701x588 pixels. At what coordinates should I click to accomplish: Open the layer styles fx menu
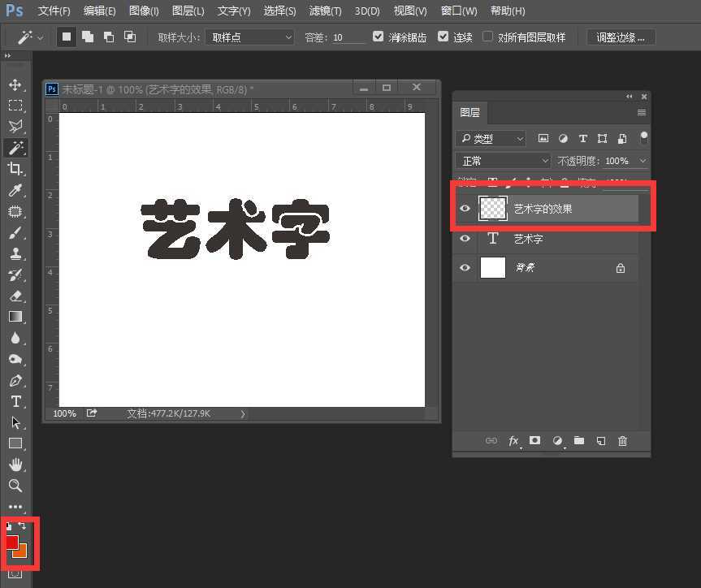(x=513, y=441)
